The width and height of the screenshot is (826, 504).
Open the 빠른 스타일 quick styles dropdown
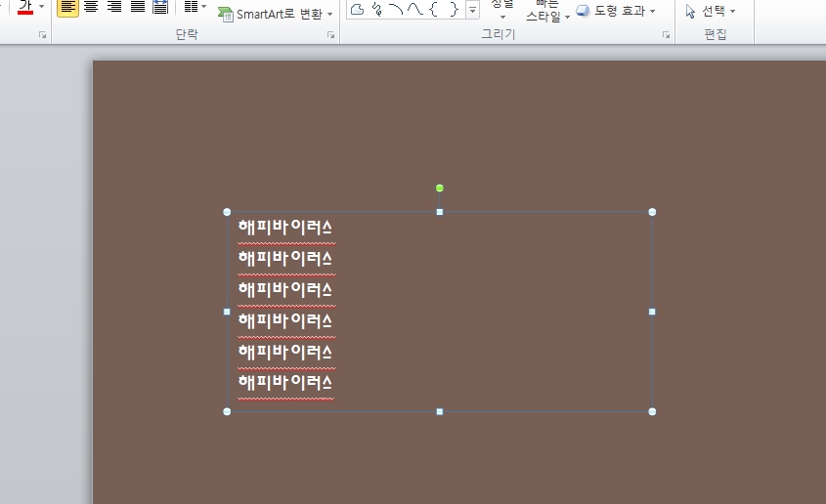pyautogui.click(x=547, y=12)
